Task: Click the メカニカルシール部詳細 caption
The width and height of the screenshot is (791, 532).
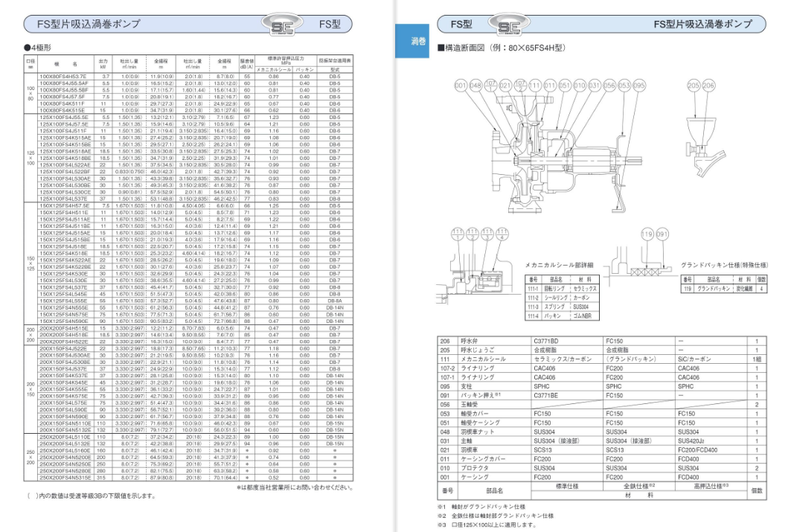Action: (559, 265)
